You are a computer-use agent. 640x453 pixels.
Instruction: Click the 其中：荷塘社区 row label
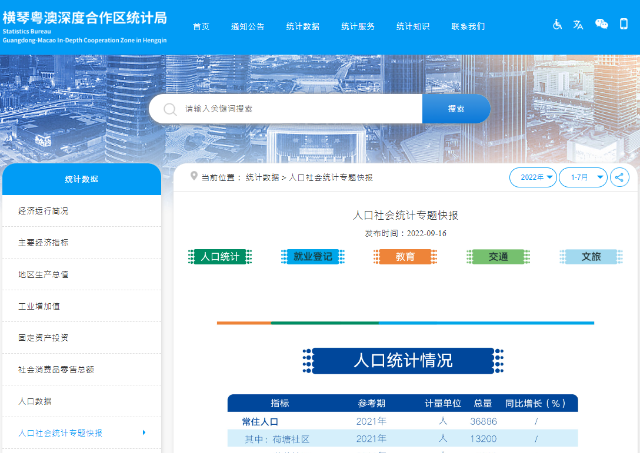click(x=277, y=439)
